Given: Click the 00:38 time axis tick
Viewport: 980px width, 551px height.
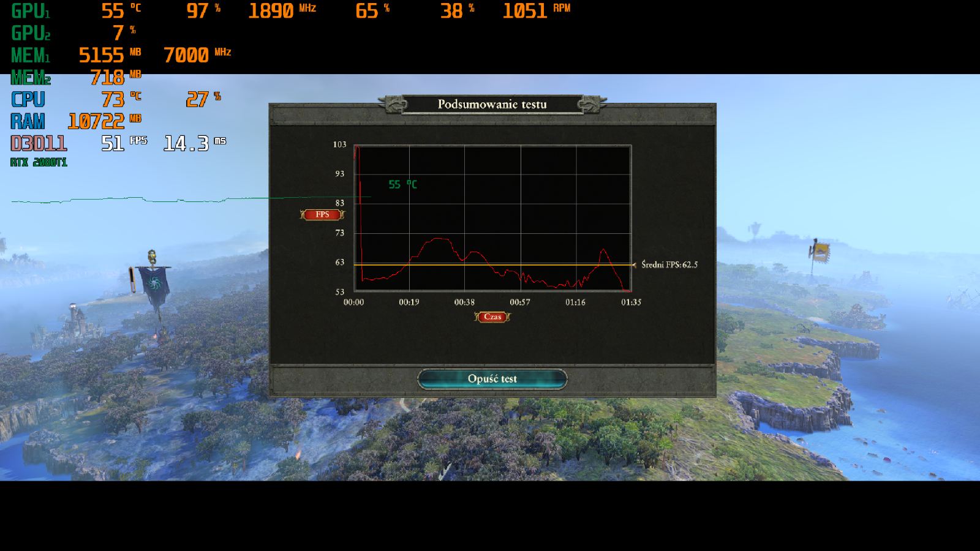Looking at the screenshot, I should [x=464, y=302].
